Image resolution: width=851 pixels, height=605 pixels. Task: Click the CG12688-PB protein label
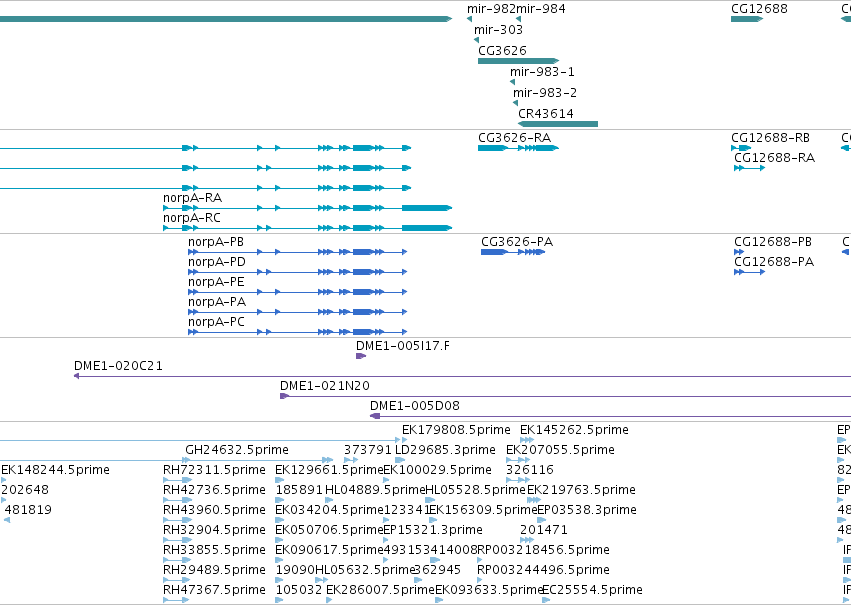(773, 242)
